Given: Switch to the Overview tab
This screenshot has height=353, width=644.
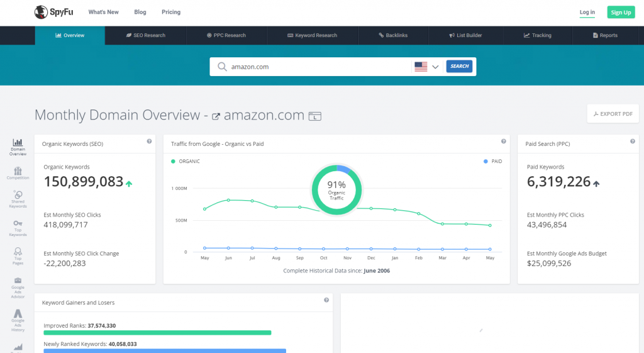Looking at the screenshot, I should [x=70, y=35].
